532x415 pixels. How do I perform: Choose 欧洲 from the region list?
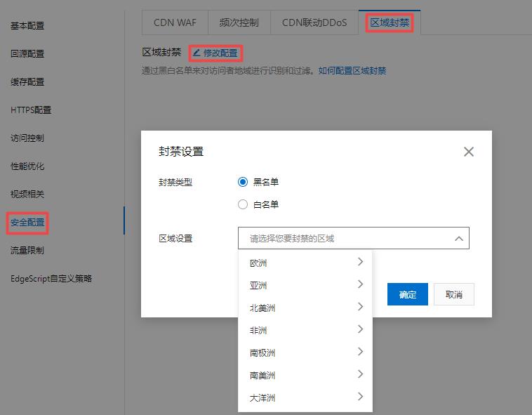pyautogui.click(x=305, y=263)
